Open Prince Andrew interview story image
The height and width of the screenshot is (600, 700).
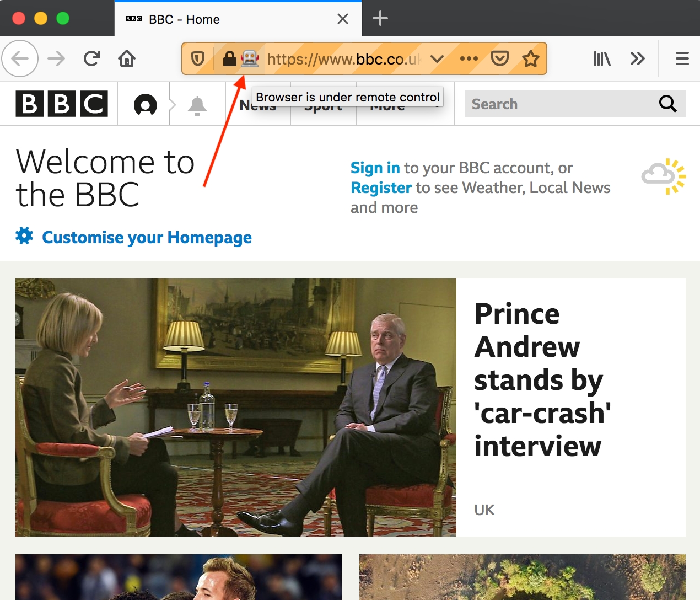tap(235, 407)
